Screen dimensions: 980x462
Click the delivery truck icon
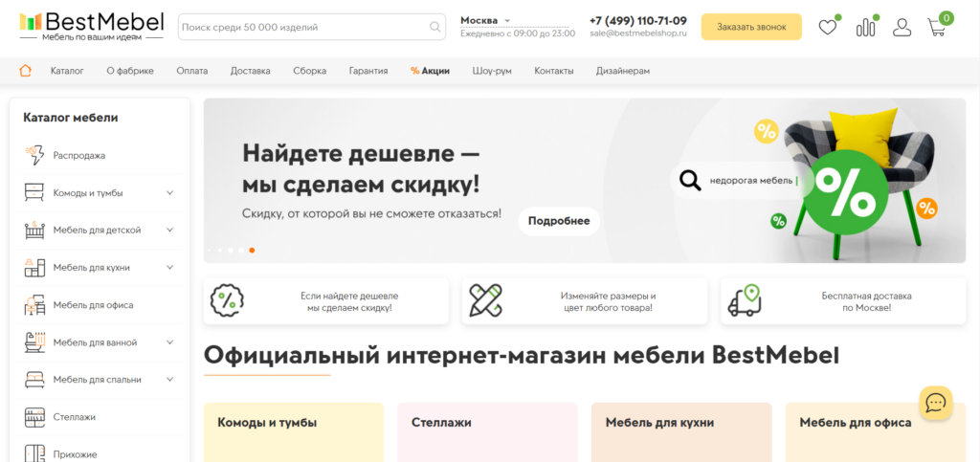click(745, 300)
